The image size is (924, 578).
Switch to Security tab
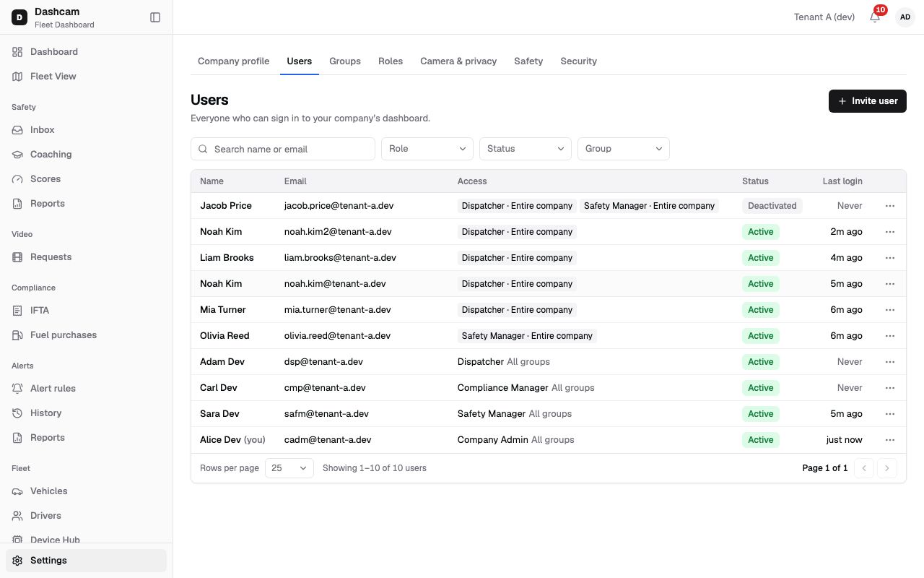(579, 61)
